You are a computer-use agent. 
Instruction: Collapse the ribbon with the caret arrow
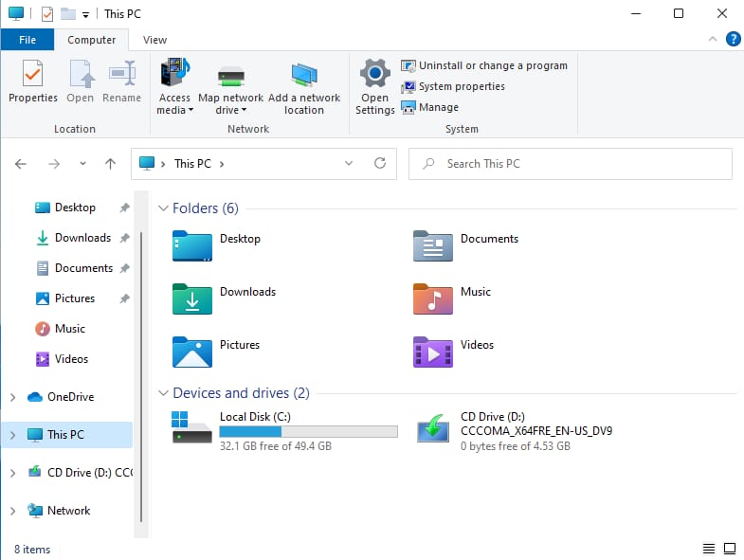point(714,40)
